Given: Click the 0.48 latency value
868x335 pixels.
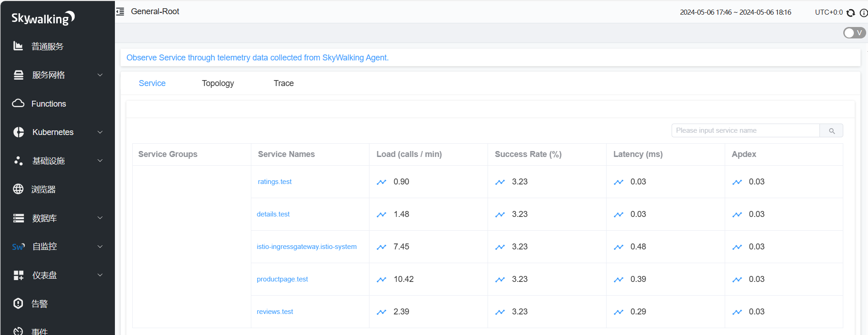Looking at the screenshot, I should (638, 247).
